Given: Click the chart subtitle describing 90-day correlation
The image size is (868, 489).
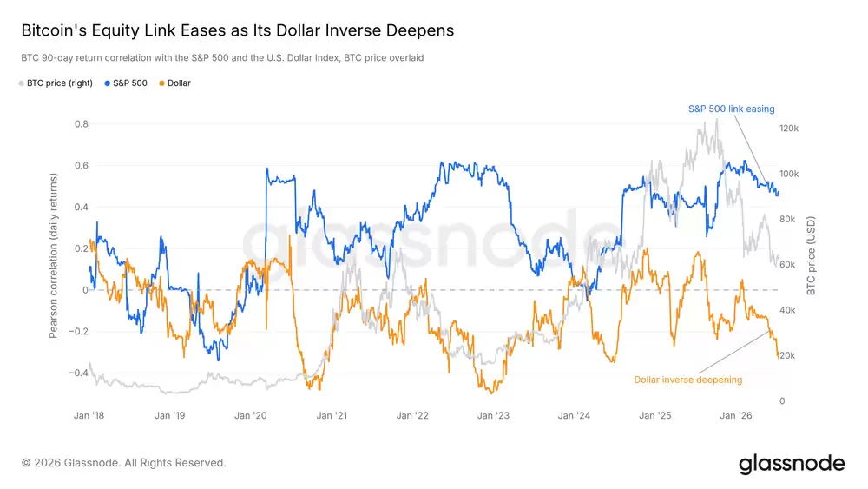Looking at the screenshot, I should pyautogui.click(x=222, y=57).
